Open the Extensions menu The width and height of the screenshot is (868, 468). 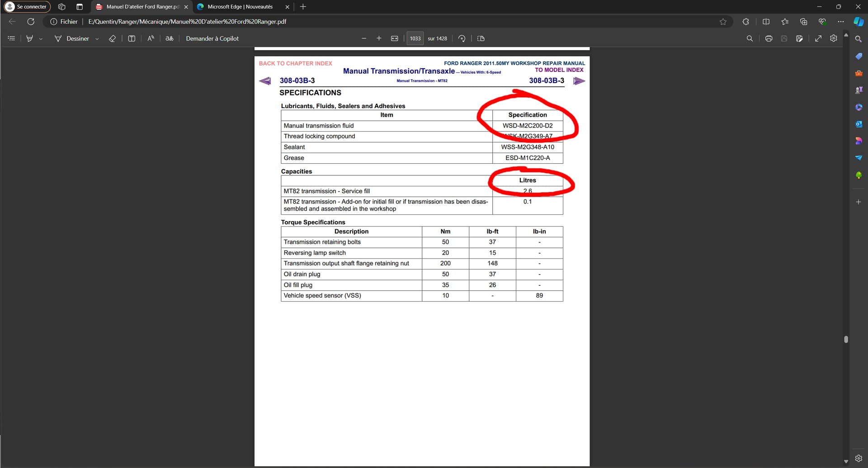point(746,21)
